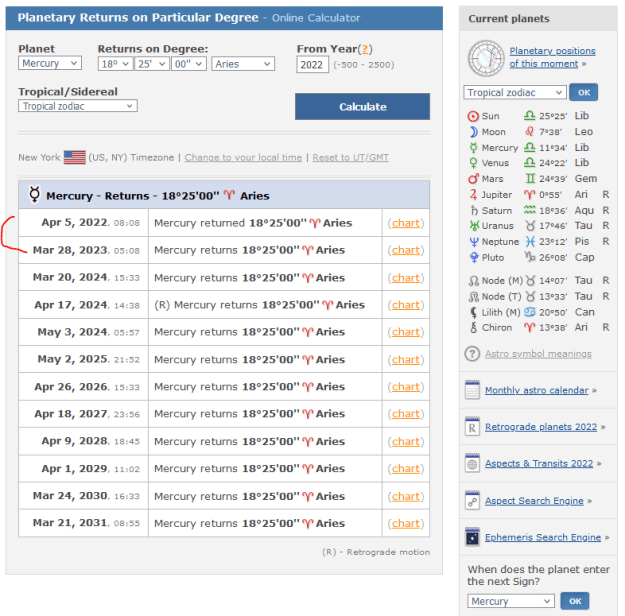The image size is (625, 616).
Task: Open Astro symbol meanings link
Action: coord(538,354)
